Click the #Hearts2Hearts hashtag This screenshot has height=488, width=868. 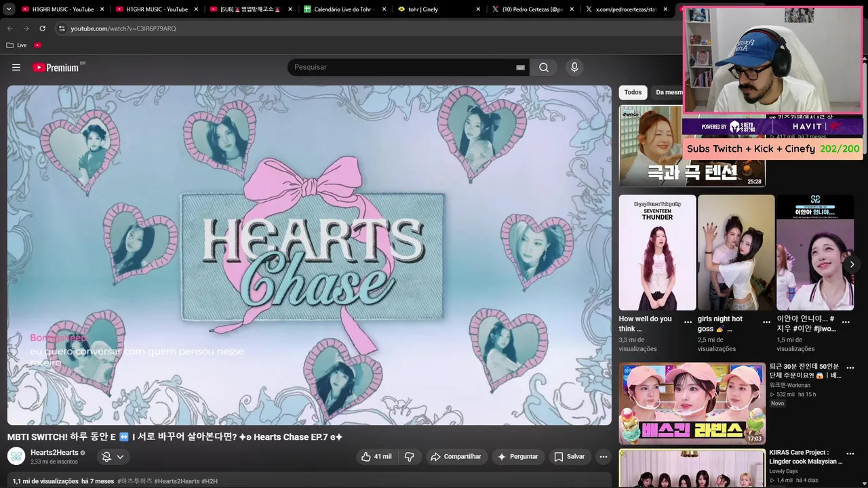(176, 481)
